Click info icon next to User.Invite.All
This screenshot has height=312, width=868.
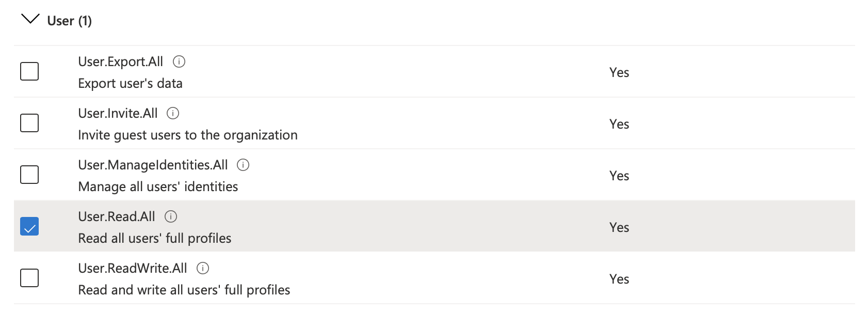(173, 113)
